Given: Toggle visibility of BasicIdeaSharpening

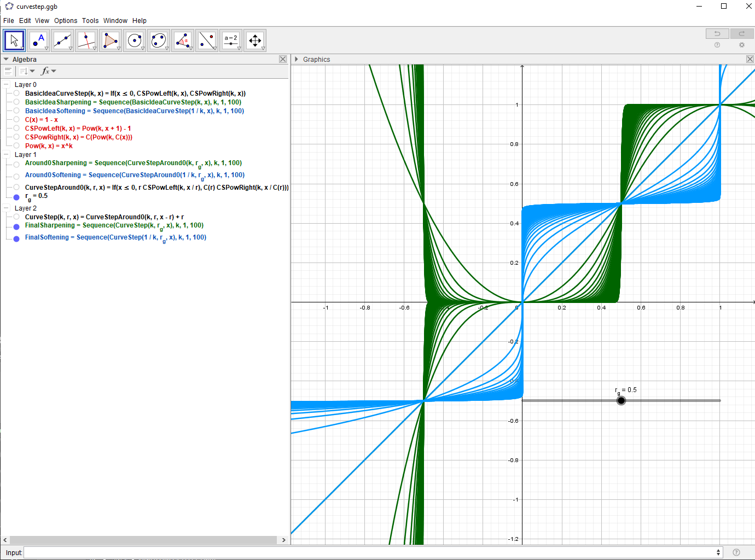Looking at the screenshot, I should 16,102.
